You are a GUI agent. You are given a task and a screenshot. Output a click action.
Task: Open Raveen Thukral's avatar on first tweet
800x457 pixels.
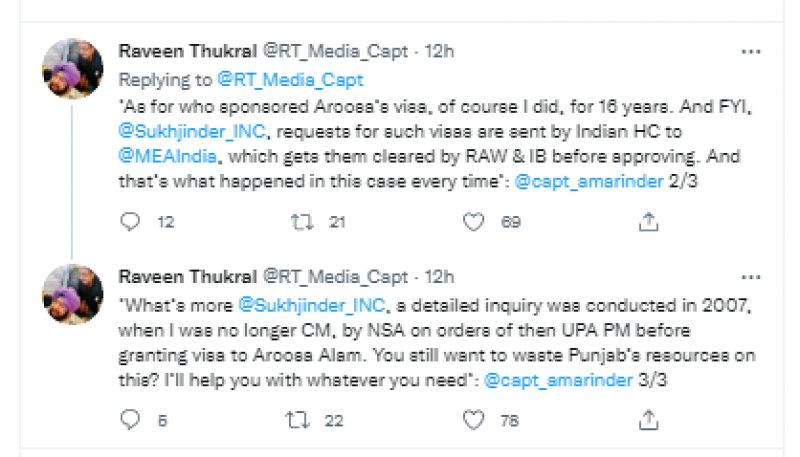coord(72,69)
